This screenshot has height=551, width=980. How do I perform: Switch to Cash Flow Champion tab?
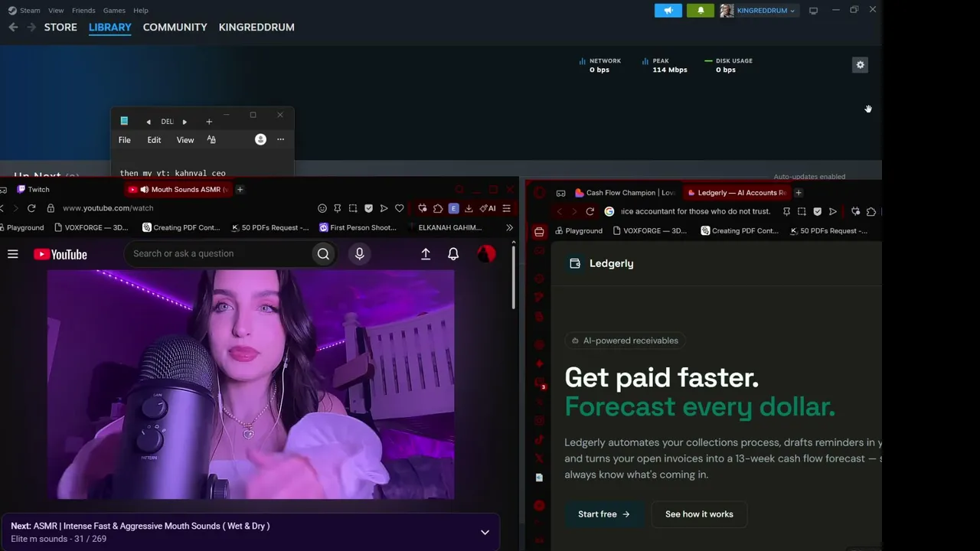click(626, 193)
